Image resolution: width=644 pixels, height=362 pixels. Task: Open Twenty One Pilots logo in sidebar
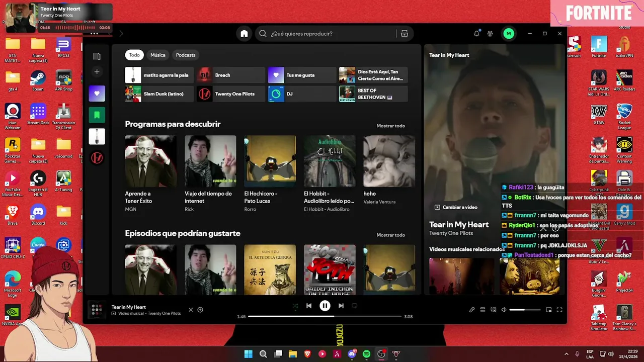click(97, 158)
